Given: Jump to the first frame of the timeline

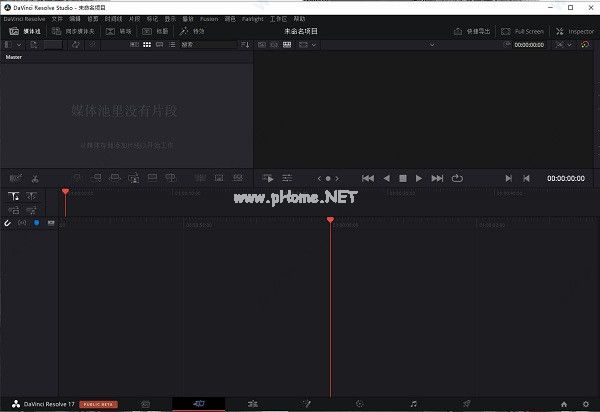Looking at the screenshot, I should [368, 178].
